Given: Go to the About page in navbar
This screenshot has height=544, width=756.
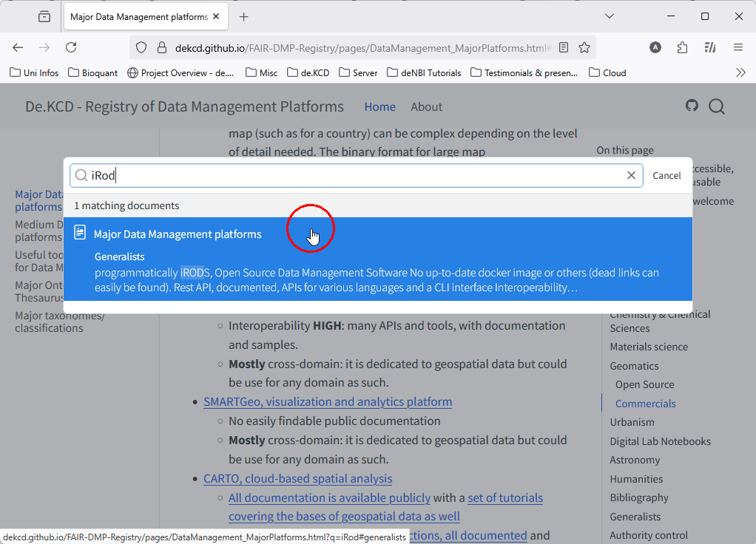Looking at the screenshot, I should point(426,106).
